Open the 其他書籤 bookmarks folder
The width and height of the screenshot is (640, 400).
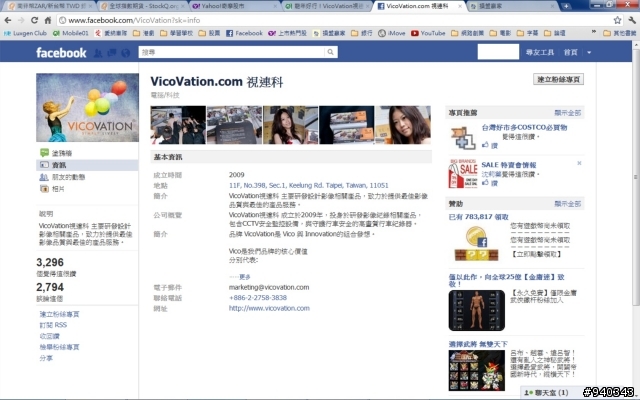coord(620,33)
